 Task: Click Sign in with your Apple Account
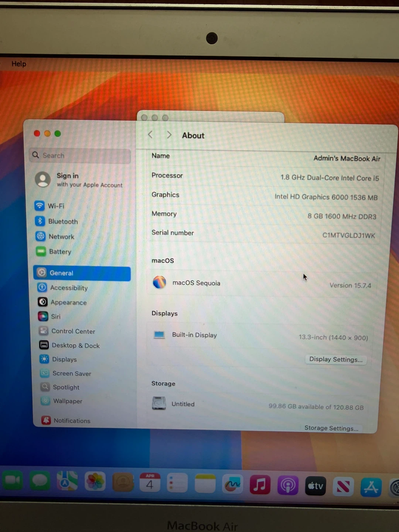[x=79, y=180]
